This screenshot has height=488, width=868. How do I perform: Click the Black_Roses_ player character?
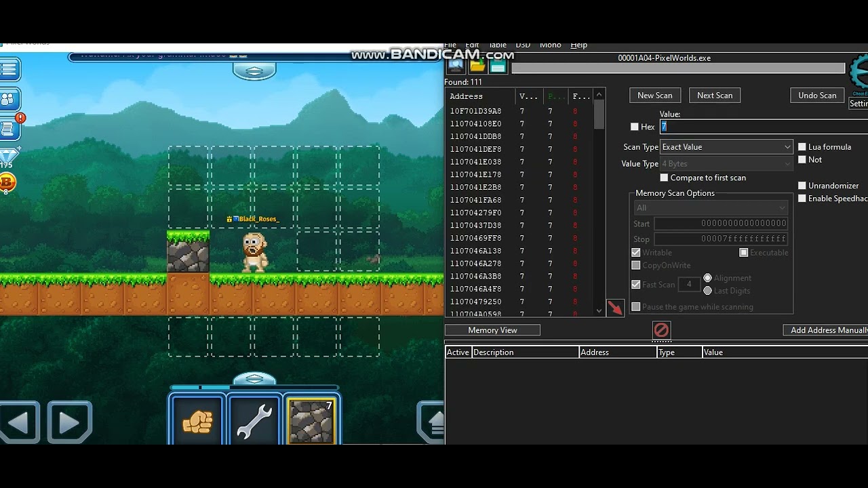[254, 252]
